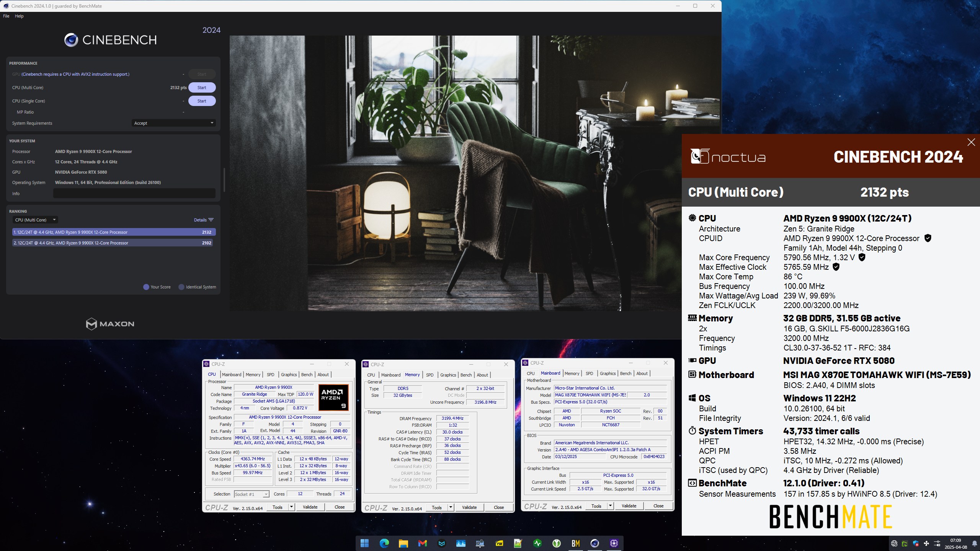Switch to CPU-Z taskbar icon
This screenshot has height=551, width=980.
click(x=614, y=543)
